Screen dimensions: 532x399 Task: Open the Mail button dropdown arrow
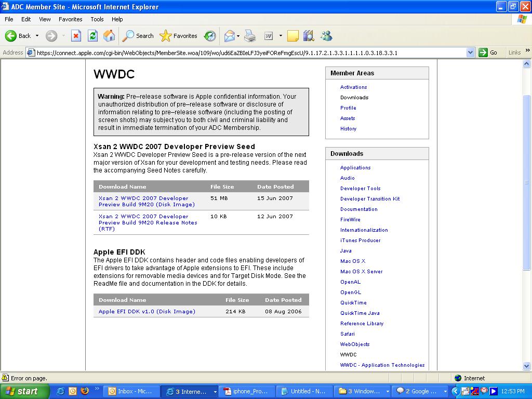tap(238, 36)
